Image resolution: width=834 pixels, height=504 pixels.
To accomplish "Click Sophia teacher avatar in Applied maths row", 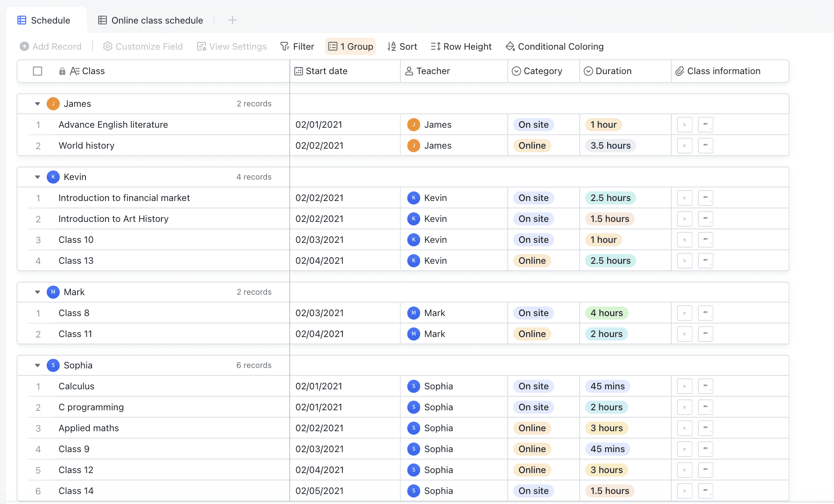I will click(x=414, y=428).
